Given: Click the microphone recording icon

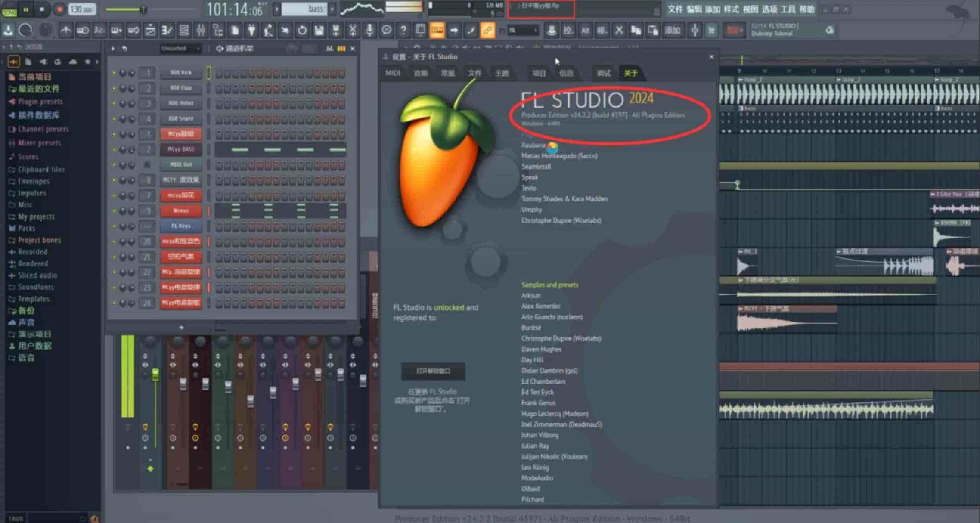Looking at the screenshot, I should click(370, 30).
